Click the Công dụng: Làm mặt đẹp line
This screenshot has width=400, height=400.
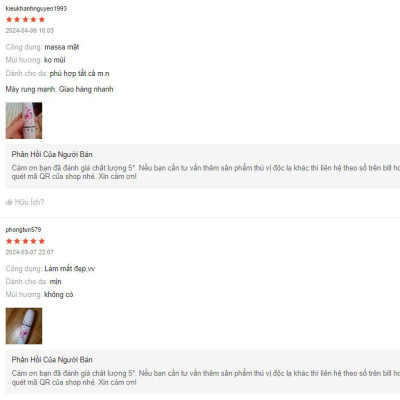pos(50,269)
